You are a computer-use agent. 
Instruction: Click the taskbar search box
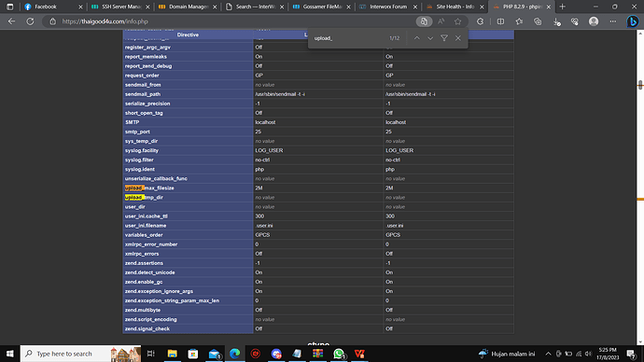pyautogui.click(x=80, y=354)
